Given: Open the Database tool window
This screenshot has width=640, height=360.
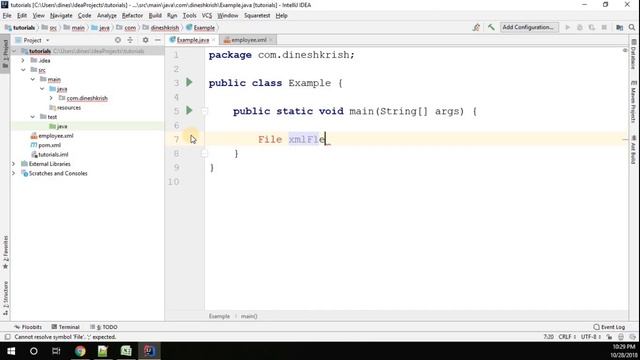Looking at the screenshot, I should 633,54.
